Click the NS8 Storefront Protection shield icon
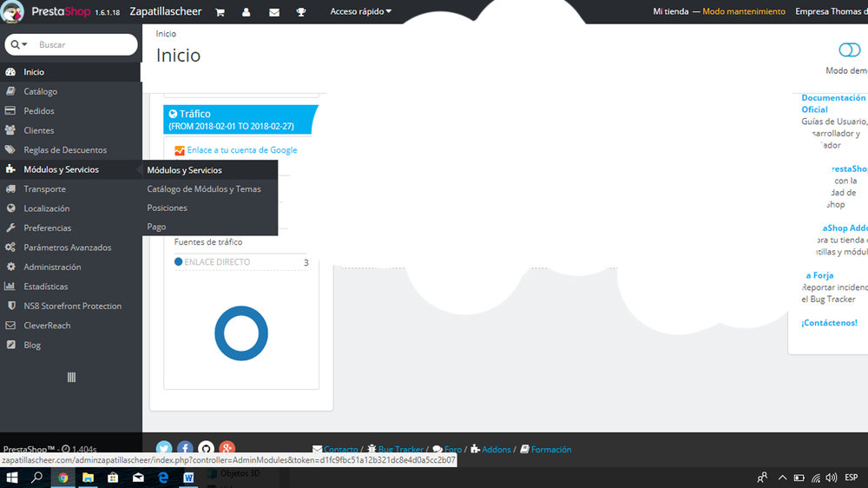The image size is (868, 488). click(10, 306)
